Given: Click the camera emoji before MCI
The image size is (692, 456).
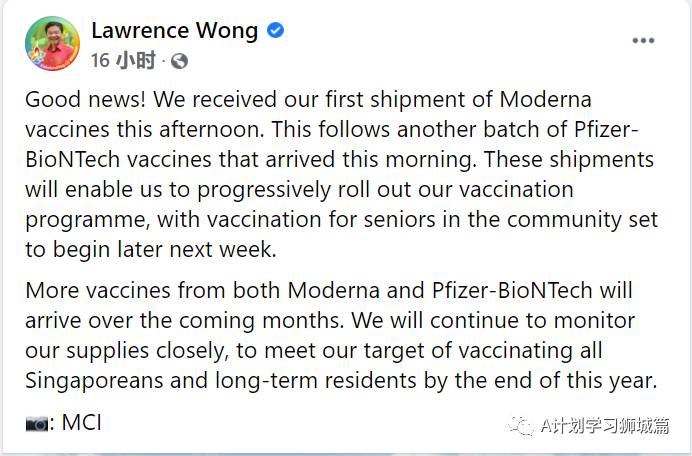Looking at the screenshot, I should coord(37,423).
